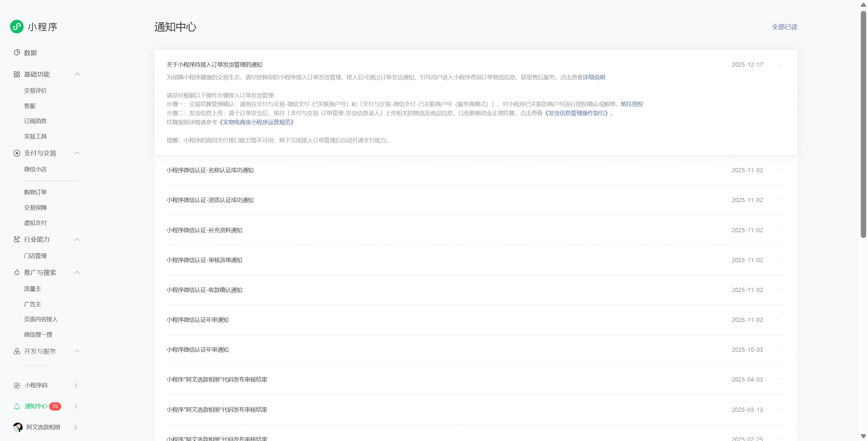Mark all notifications read via 全部已读
868x441 pixels.
(x=785, y=27)
